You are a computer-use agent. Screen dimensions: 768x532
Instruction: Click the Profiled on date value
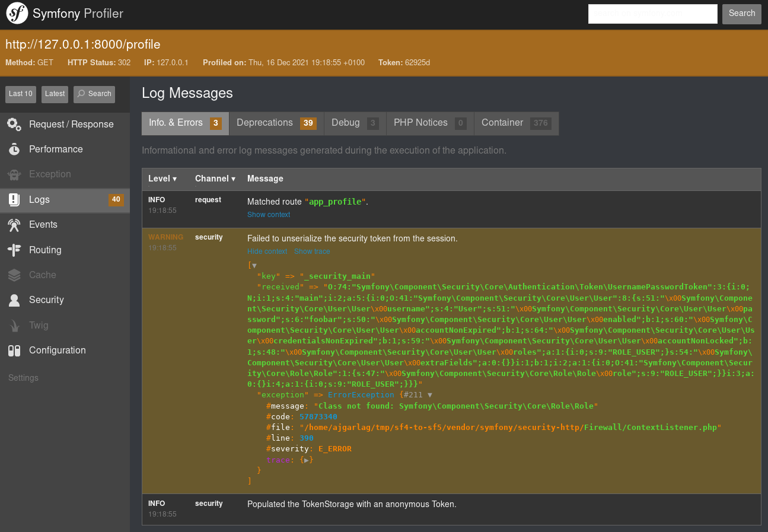tap(307, 62)
